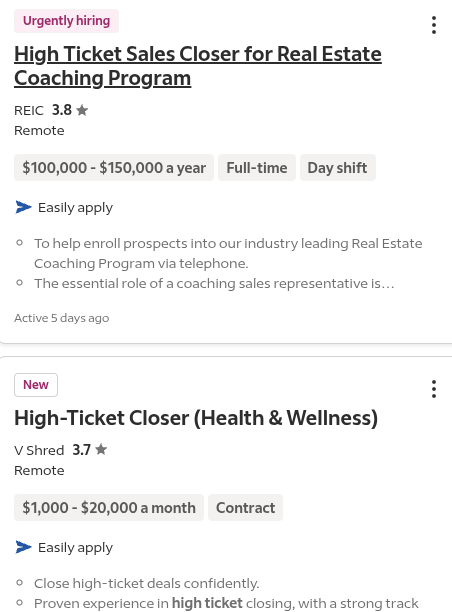Select the $100,000 - $150,000 a year tag
The width and height of the screenshot is (452, 612).
pyautogui.click(x=114, y=167)
